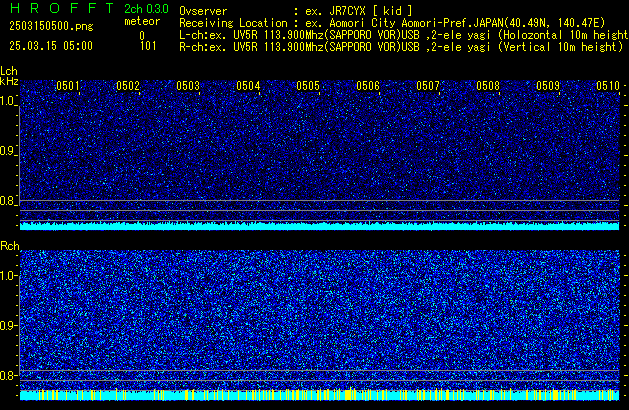This screenshot has height=410, width=629.
Task: Click the Rch channel label
Action: pos(10,246)
